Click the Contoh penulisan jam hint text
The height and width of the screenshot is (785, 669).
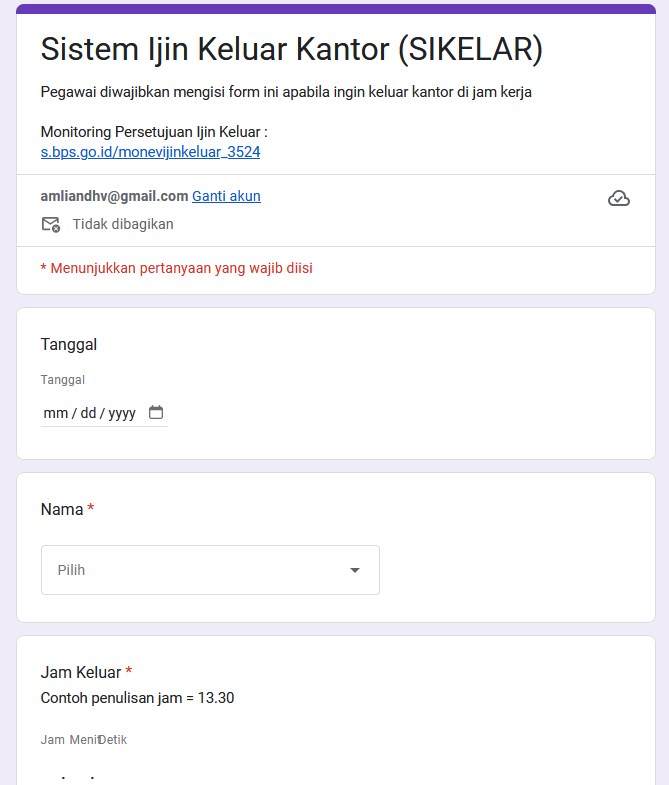click(x=137, y=698)
